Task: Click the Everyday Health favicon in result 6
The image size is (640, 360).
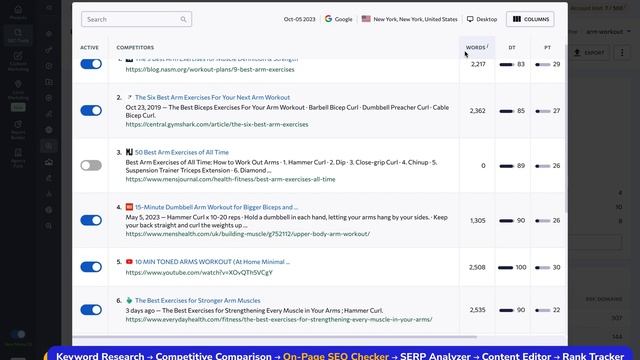Action: tap(129, 300)
